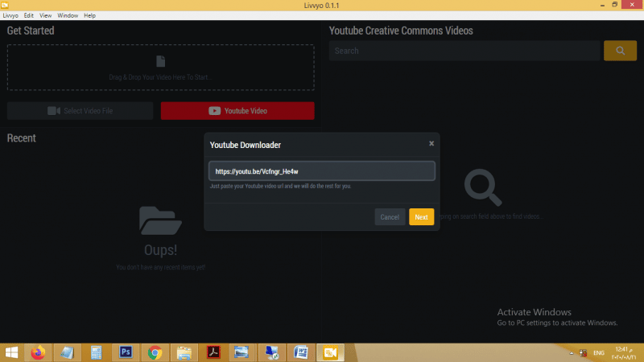Screen dimensions: 644x362
Task: Open the picture viewer taskbar icon
Action: (x=242, y=352)
